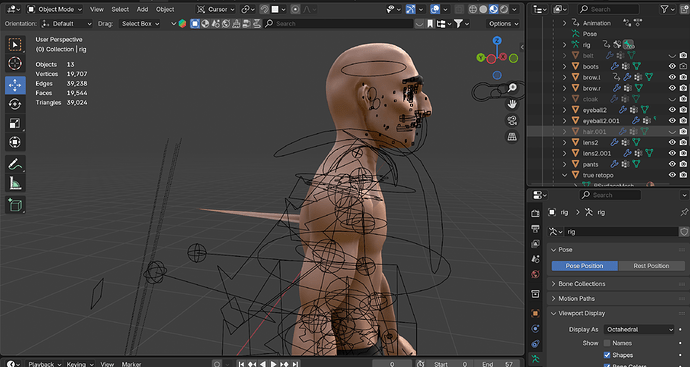Screen dimensions: 690x367
Task: Hide the pants object in viewport
Action: click(x=672, y=164)
